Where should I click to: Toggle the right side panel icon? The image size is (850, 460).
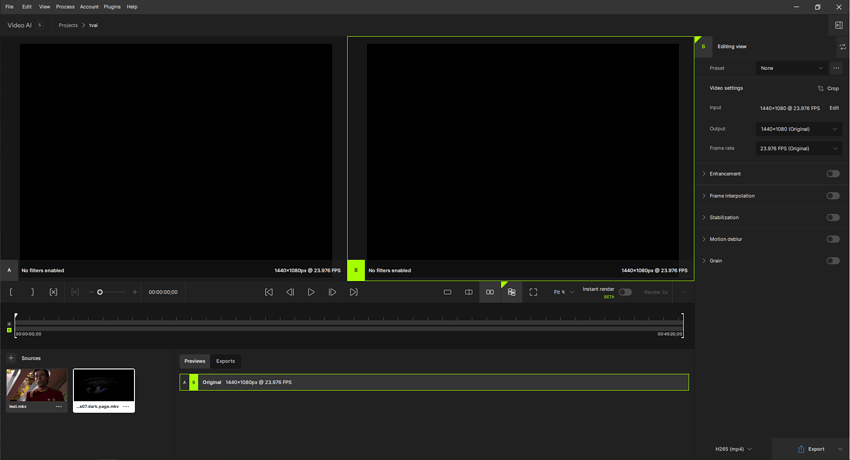coord(839,25)
